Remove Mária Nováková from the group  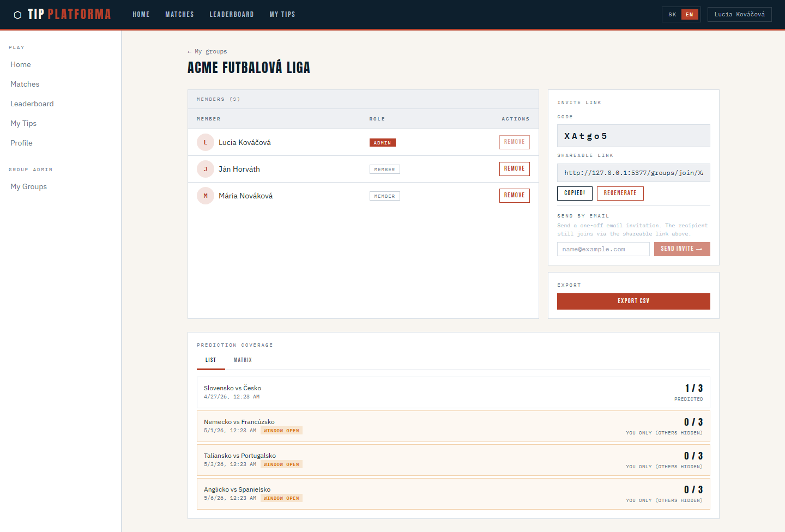coord(514,196)
